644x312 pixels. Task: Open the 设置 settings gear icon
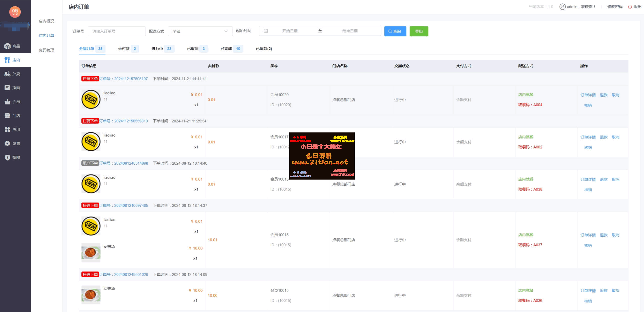pos(7,143)
